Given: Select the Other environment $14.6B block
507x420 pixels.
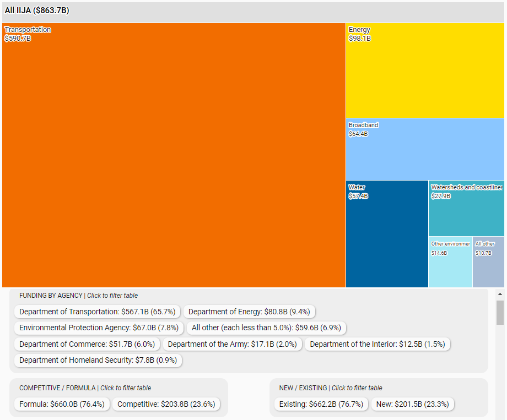Looking at the screenshot, I should click(450, 262).
